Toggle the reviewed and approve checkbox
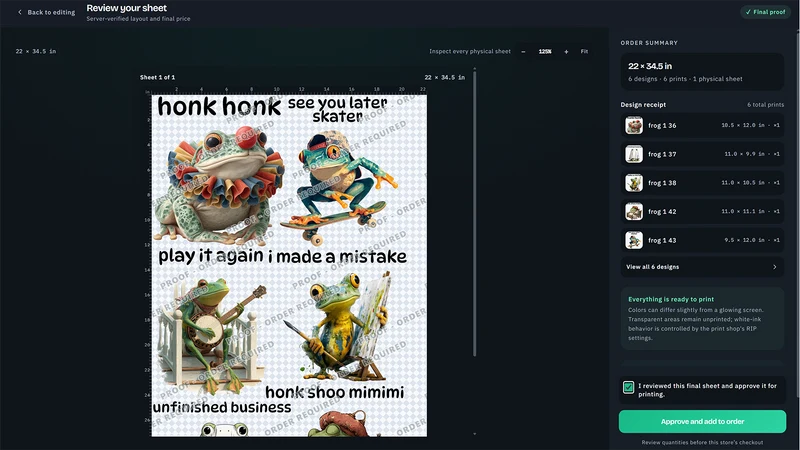This screenshot has width=800, height=450. pos(629,387)
